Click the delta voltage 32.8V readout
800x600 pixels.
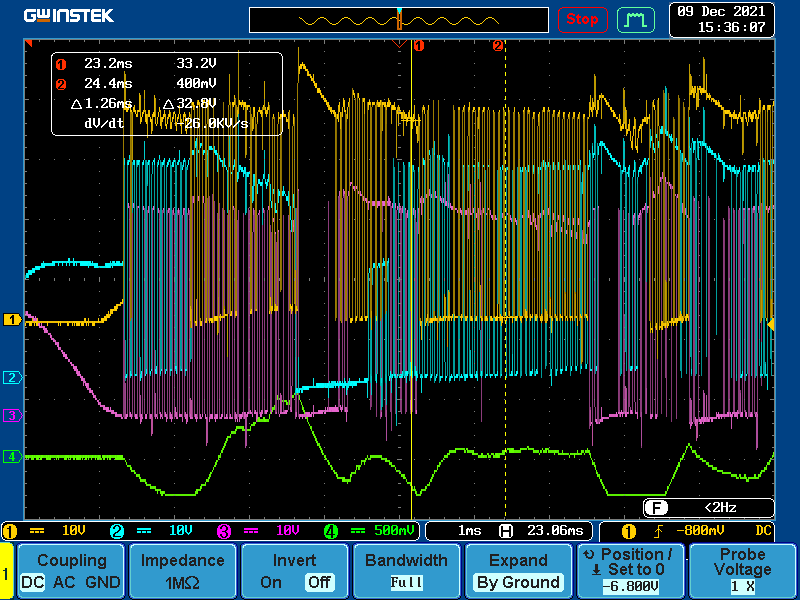tap(190, 104)
